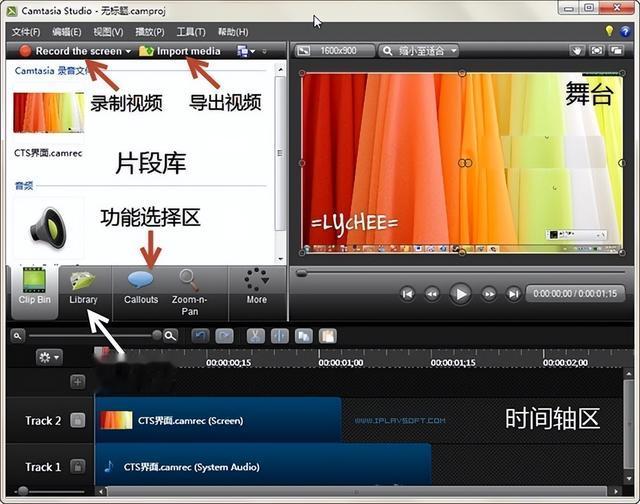
Task: Open the 缩小至适合 zoom dropdown
Action: point(419,51)
